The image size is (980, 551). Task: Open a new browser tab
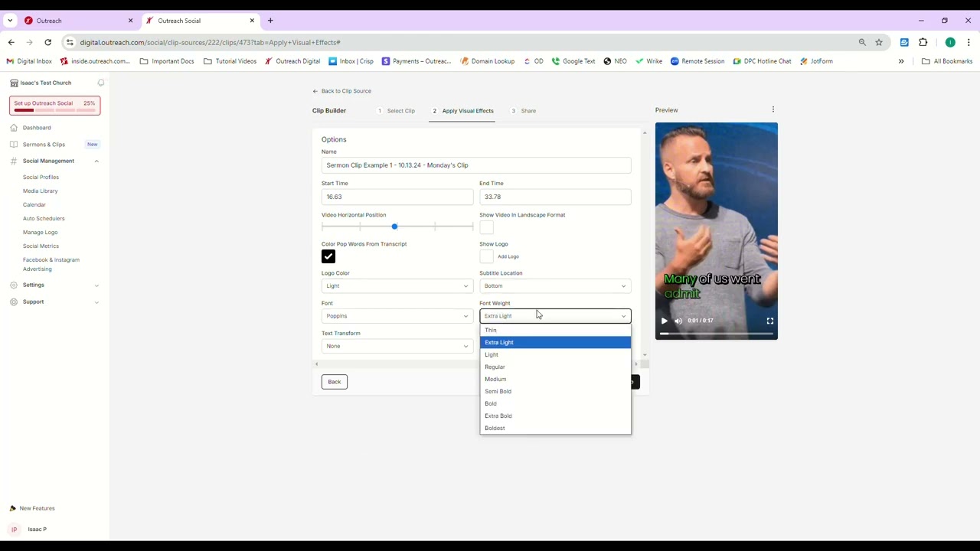coord(270,21)
